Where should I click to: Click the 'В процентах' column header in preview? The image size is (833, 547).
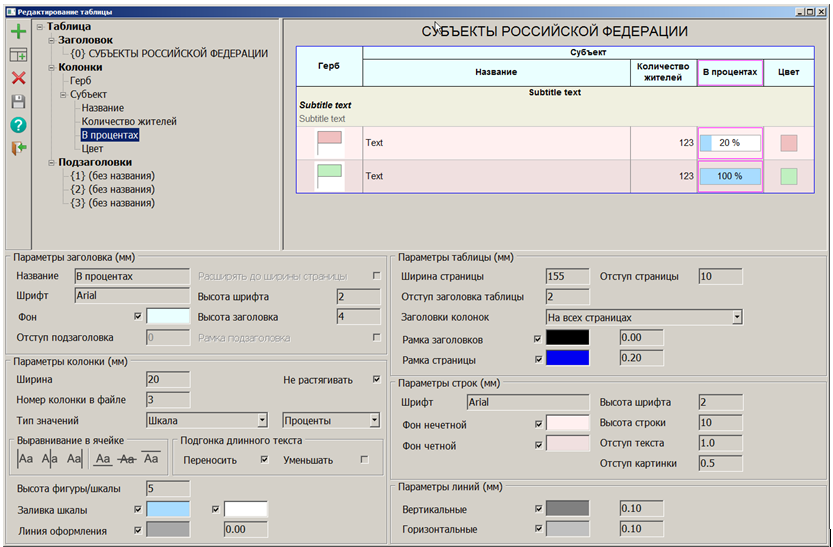(730, 72)
